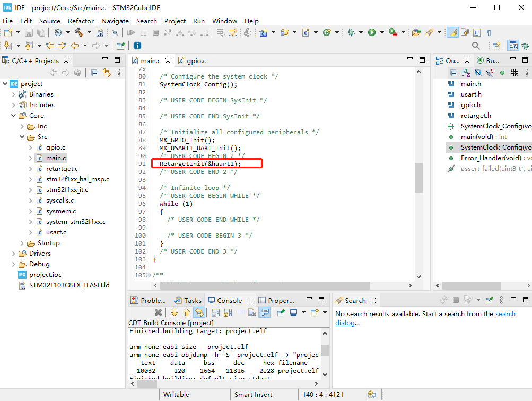Click the magnifier Quick Access icon
Image resolution: width=532 pixels, height=401 pixels.
click(x=476, y=46)
